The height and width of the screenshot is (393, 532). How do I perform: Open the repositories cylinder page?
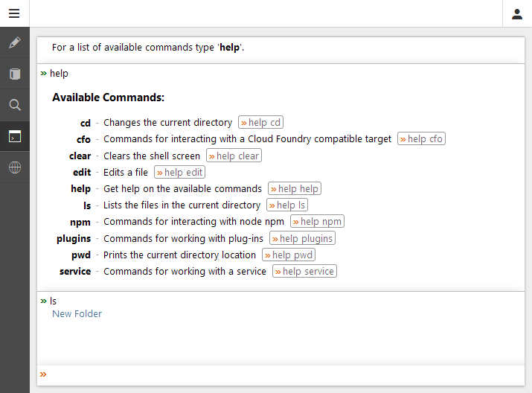(15, 74)
